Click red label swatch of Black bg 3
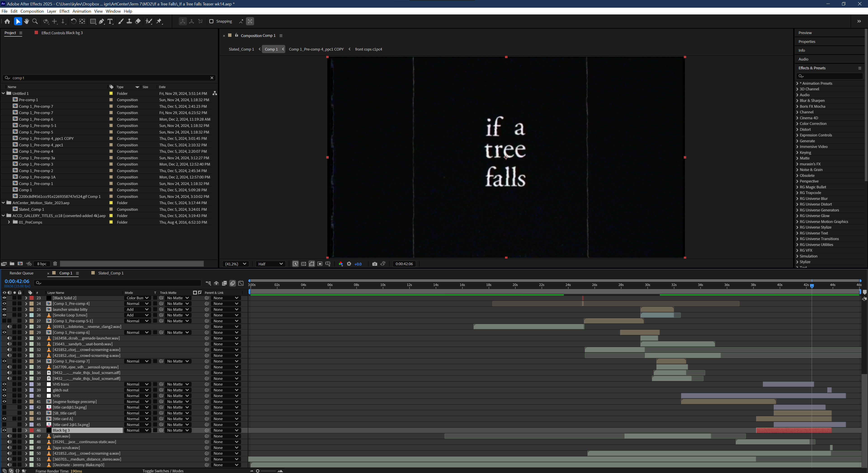This screenshot has height=473, width=868. point(32,430)
